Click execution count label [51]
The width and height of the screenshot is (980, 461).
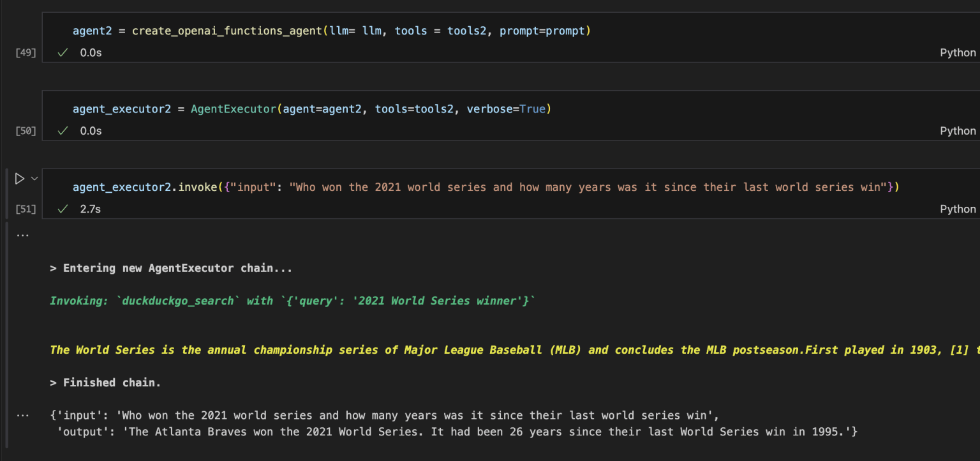coord(26,209)
